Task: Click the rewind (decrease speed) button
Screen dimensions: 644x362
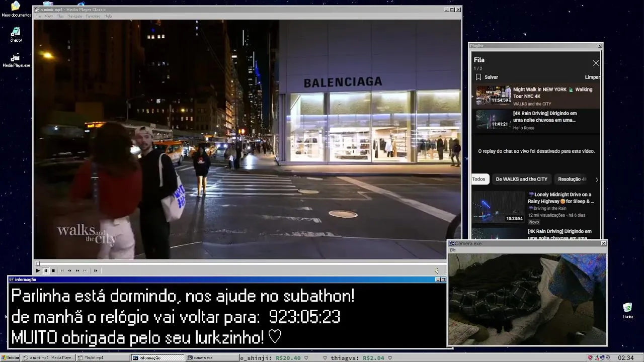Action: [x=69, y=270]
